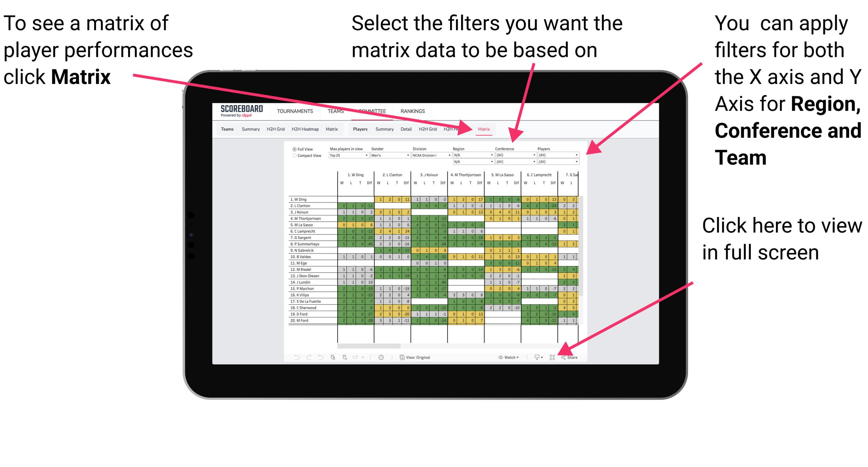Screen dimensions: 868x467
Task: Click the fullscreen view icon
Action: pos(553,357)
